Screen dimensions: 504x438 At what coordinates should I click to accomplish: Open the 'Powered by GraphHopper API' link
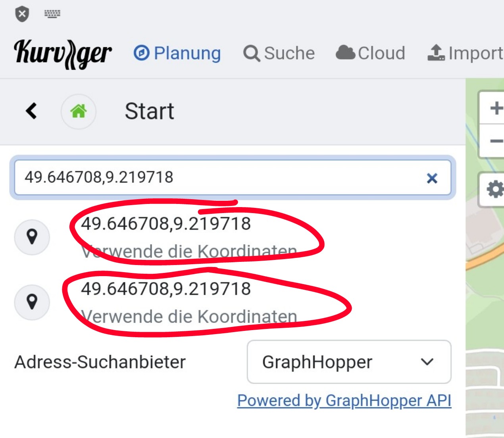[x=344, y=400]
